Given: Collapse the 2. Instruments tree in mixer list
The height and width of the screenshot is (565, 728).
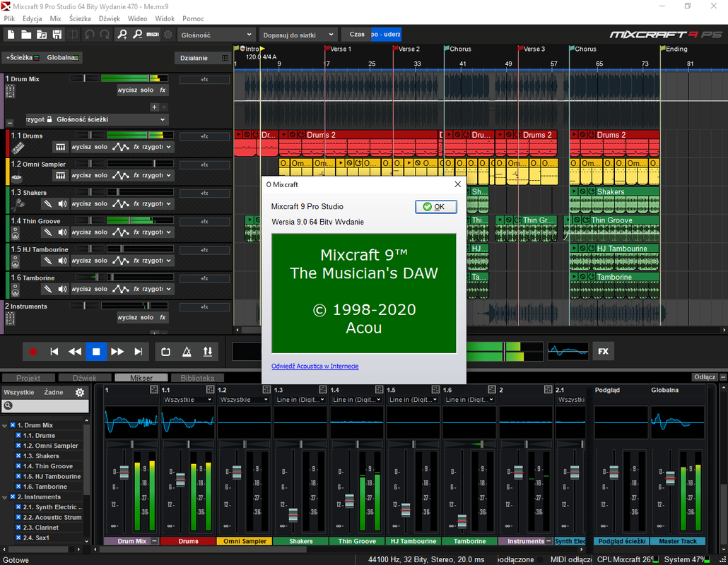Looking at the screenshot, I should pos(5,496).
